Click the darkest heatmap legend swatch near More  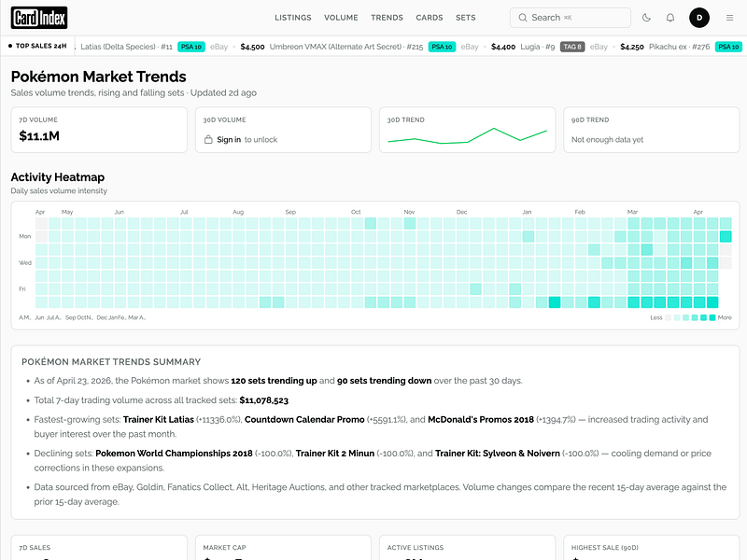pyautogui.click(x=712, y=317)
